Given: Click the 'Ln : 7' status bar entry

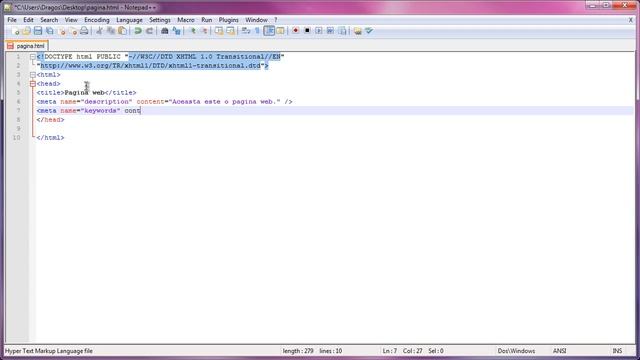Looking at the screenshot, I should (x=389, y=351).
